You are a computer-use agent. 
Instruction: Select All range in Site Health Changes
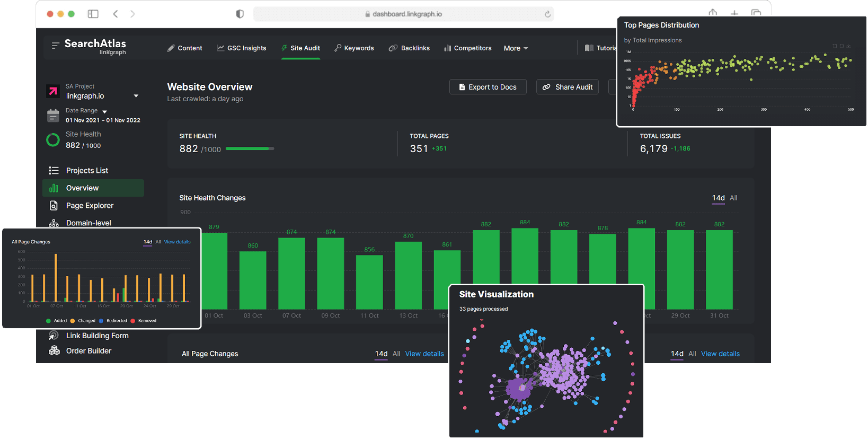tap(733, 198)
